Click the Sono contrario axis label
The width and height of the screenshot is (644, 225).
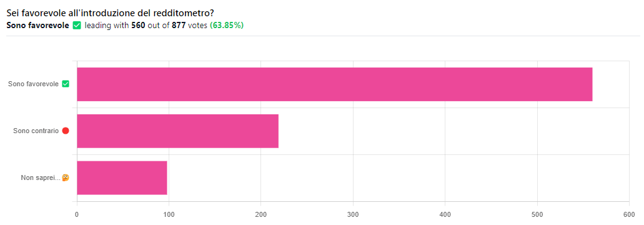click(36, 131)
